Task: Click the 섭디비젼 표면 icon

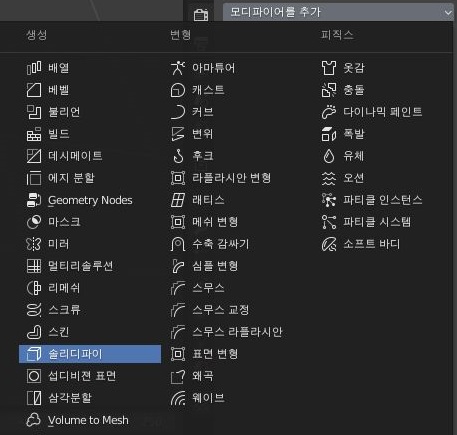Action: click(34, 376)
